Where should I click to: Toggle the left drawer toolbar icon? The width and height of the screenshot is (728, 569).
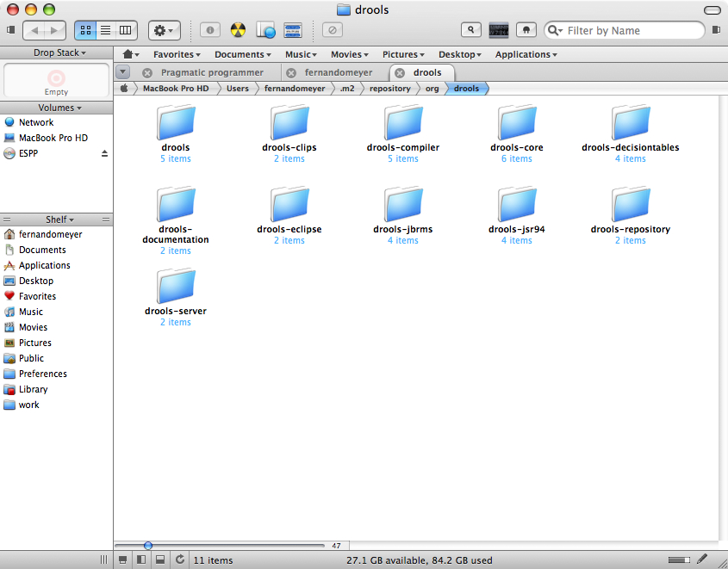pyautogui.click(x=10, y=30)
